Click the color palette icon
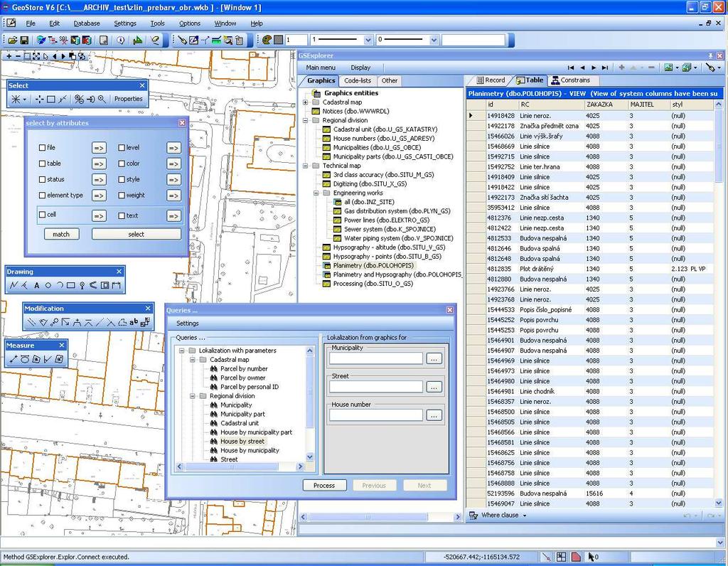Viewport: 728px width, 566px height. coord(267,40)
